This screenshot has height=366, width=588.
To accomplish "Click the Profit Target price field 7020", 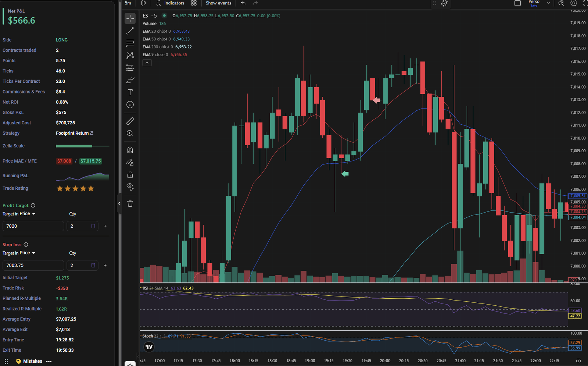I will tap(33, 226).
